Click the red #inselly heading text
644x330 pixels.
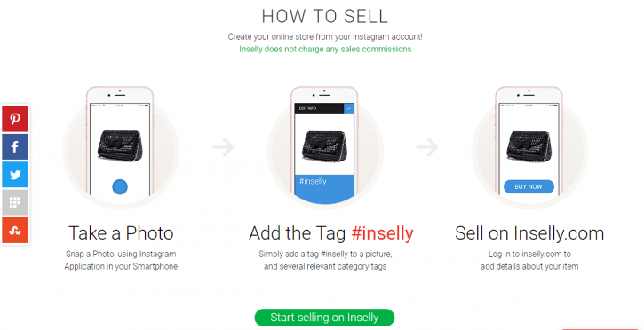382,233
